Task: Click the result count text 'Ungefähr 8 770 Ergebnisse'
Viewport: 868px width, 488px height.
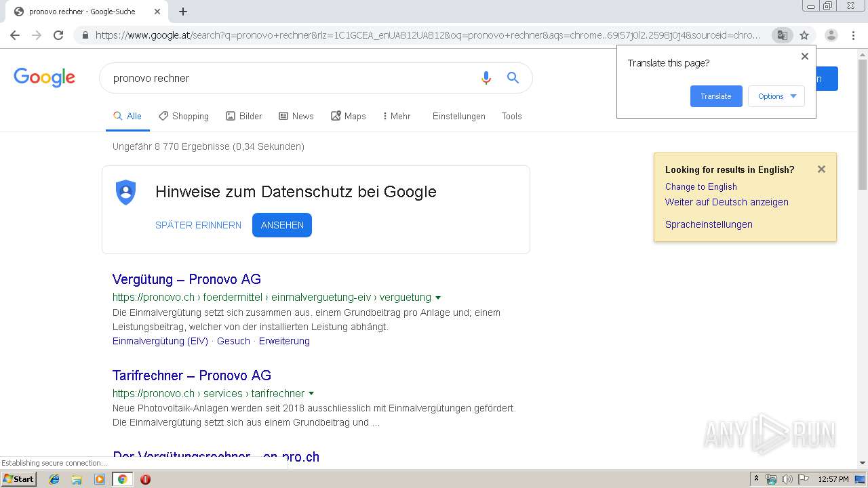Action: point(171,146)
